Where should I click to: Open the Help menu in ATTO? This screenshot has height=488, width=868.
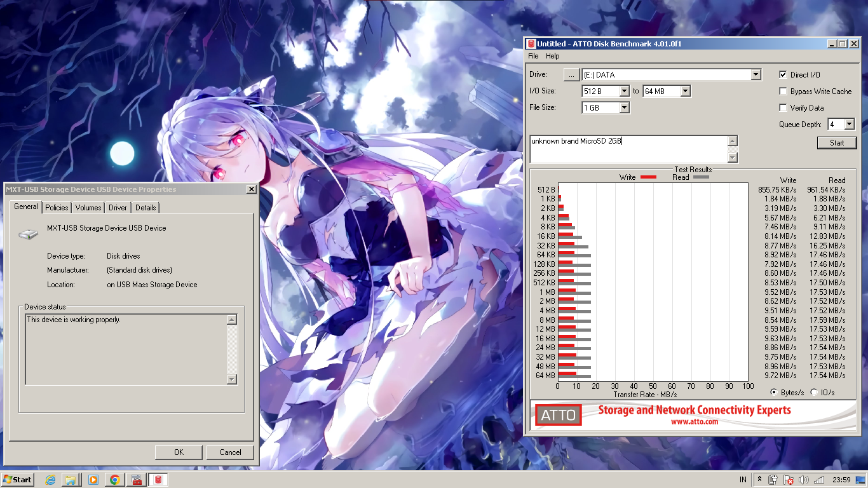(x=553, y=56)
